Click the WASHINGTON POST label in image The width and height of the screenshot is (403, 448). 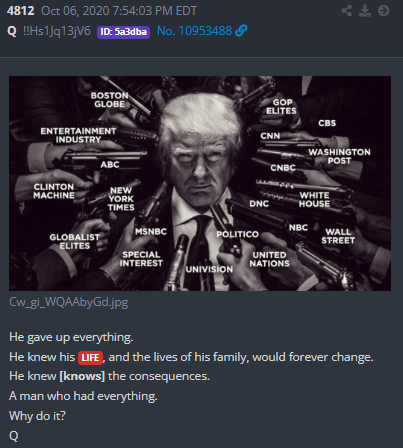coord(339,156)
